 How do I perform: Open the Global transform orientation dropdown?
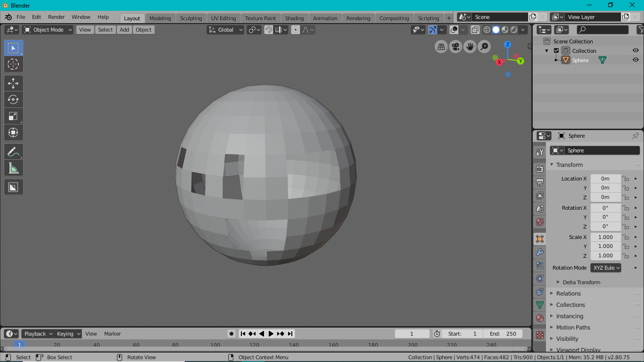pos(225,30)
